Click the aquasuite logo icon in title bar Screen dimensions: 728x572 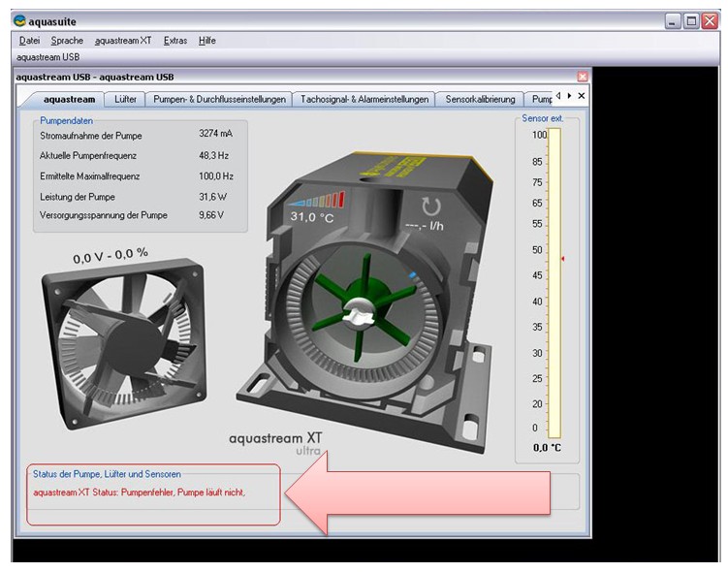(x=19, y=20)
